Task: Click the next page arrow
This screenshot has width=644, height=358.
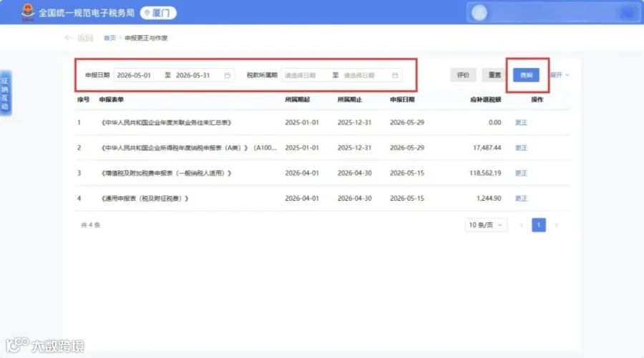Action: tap(556, 225)
